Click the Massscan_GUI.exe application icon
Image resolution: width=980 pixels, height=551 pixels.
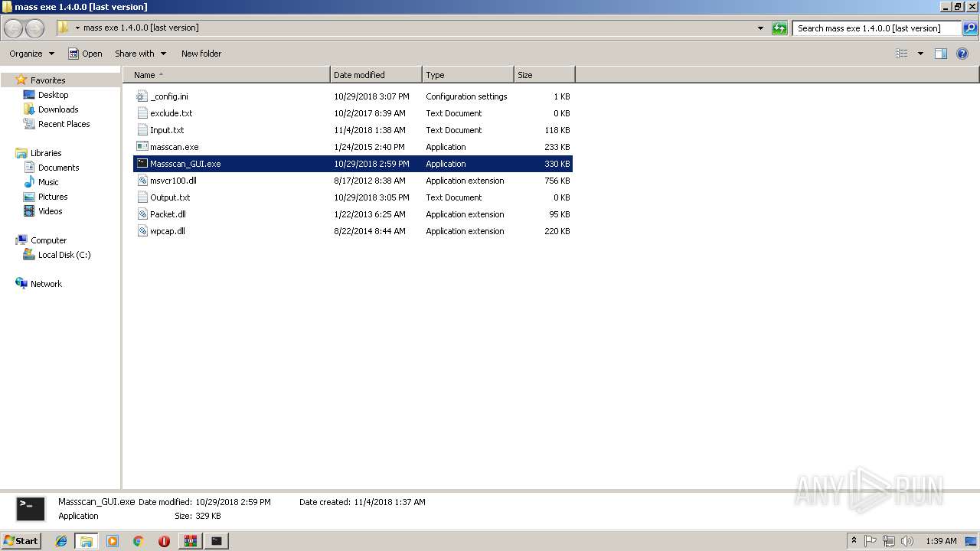(x=142, y=164)
